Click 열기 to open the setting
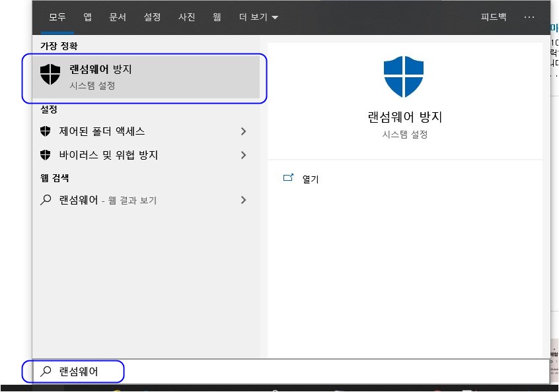 tap(310, 179)
